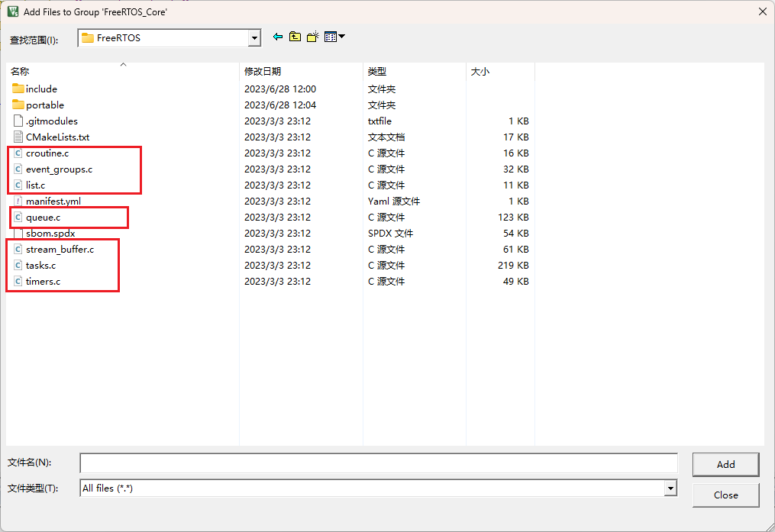
Task: Open the All files type dropdown
Action: point(670,488)
